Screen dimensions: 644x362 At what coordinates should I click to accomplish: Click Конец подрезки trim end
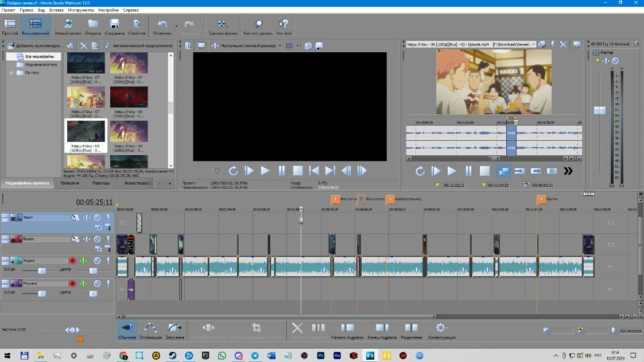(382, 331)
